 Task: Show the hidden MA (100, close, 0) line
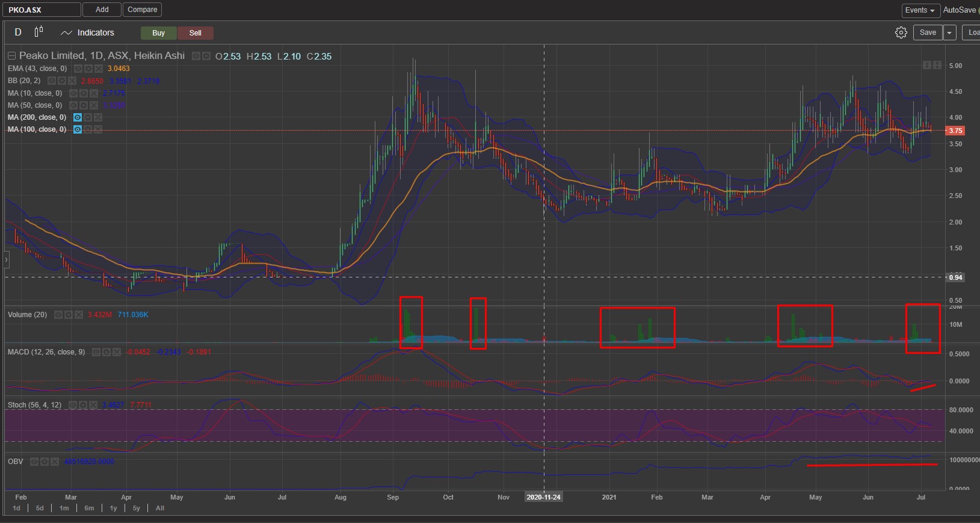click(78, 129)
